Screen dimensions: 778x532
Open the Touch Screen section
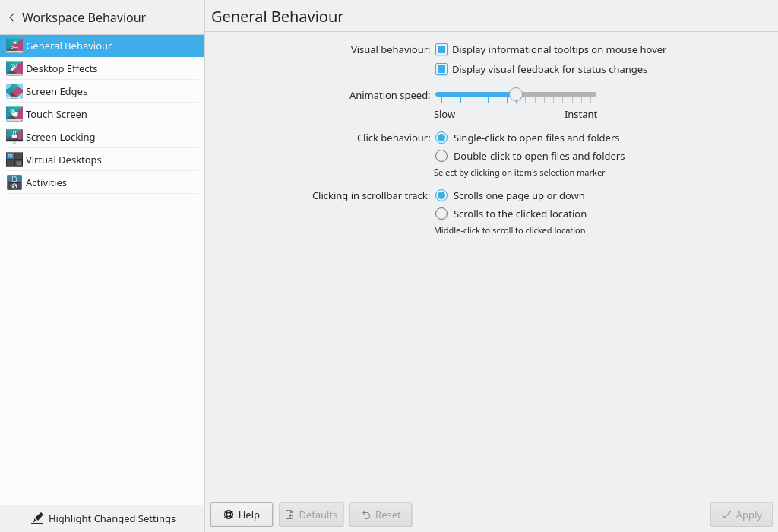103,114
